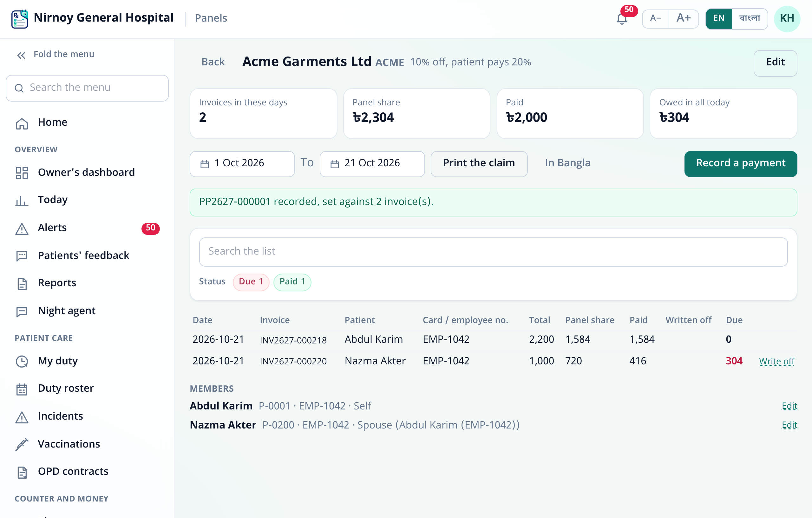Open Alerts with its 50 badge
Screen dimensions: 812x518
87,229
